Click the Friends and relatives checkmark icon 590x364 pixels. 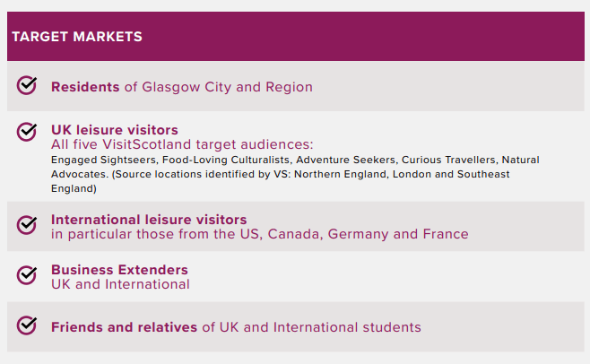pyautogui.click(x=27, y=325)
